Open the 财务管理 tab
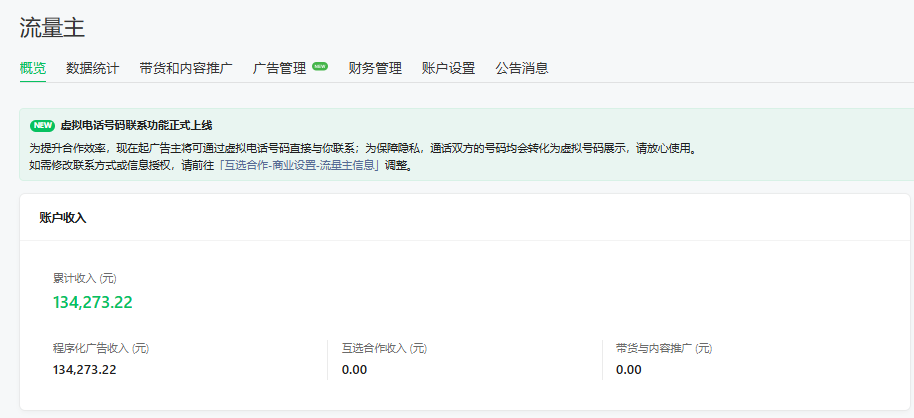 pos(375,68)
